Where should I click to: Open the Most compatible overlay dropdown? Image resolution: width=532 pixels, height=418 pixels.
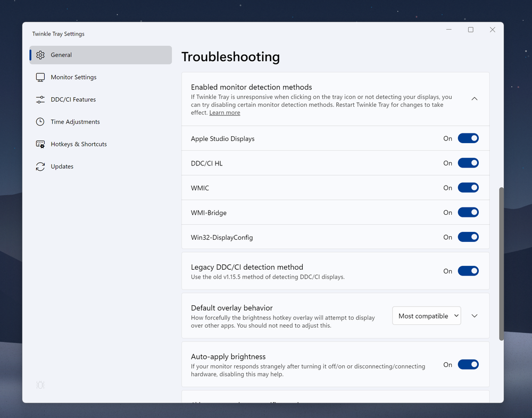[x=427, y=316]
